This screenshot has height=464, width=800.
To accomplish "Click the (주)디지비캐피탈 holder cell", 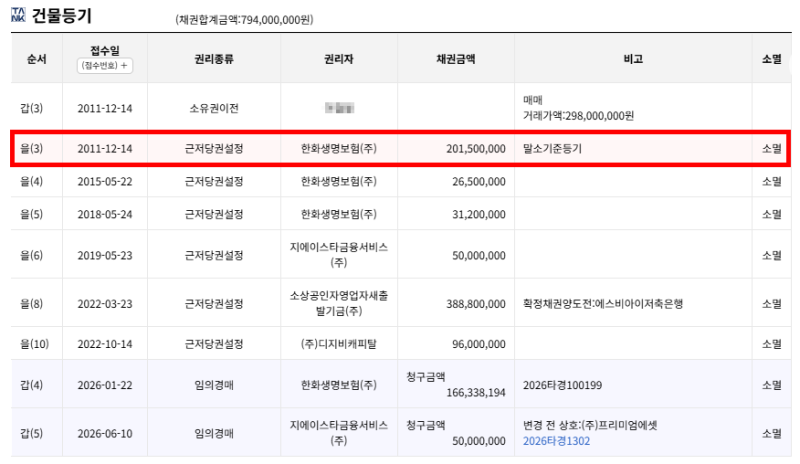I will tap(339, 344).
